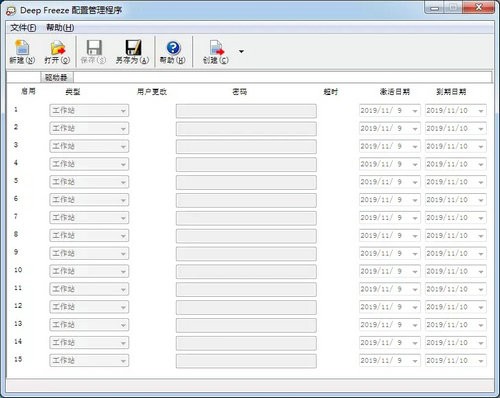This screenshot has width=500, height=398.
Task: Open the 工作站 type dropdown in row 9
Action: [x=89, y=253]
